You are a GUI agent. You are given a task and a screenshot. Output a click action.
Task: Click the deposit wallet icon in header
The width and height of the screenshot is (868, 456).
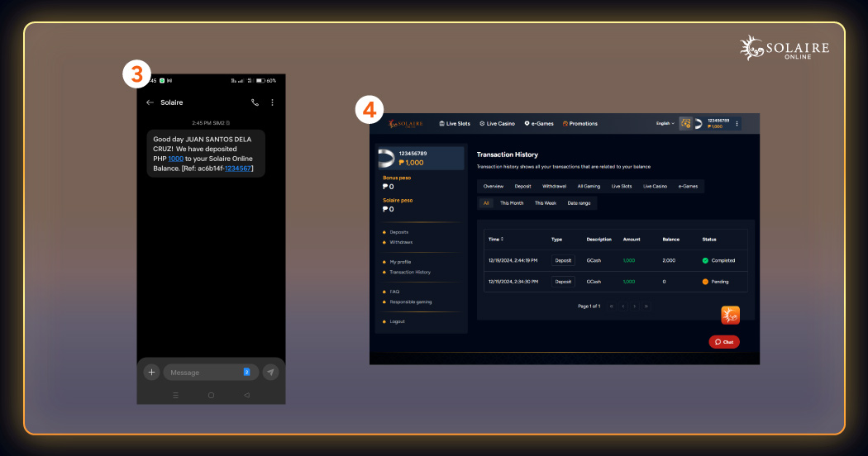pos(685,123)
